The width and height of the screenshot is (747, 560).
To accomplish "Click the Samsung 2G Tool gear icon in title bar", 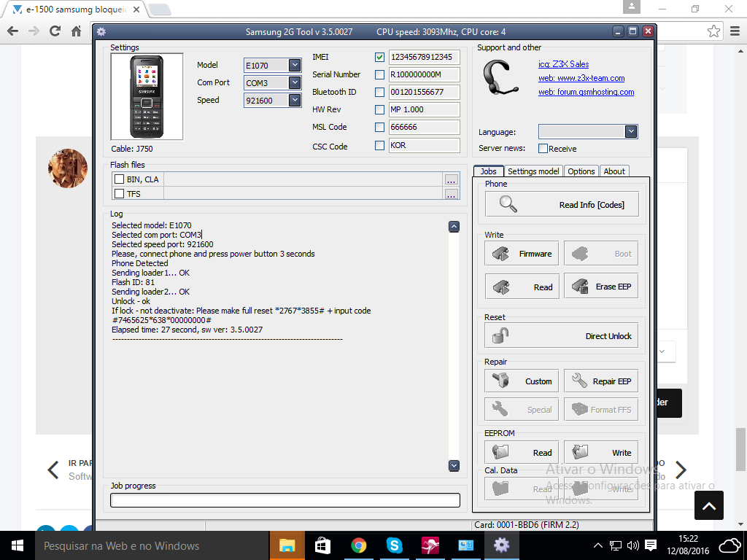I will (x=101, y=32).
